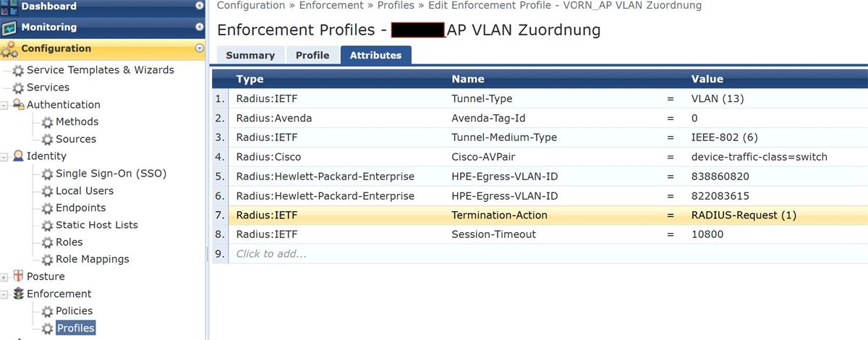The image size is (868, 340).
Task: Collapse the Identity tree node
Action: pos(4,157)
